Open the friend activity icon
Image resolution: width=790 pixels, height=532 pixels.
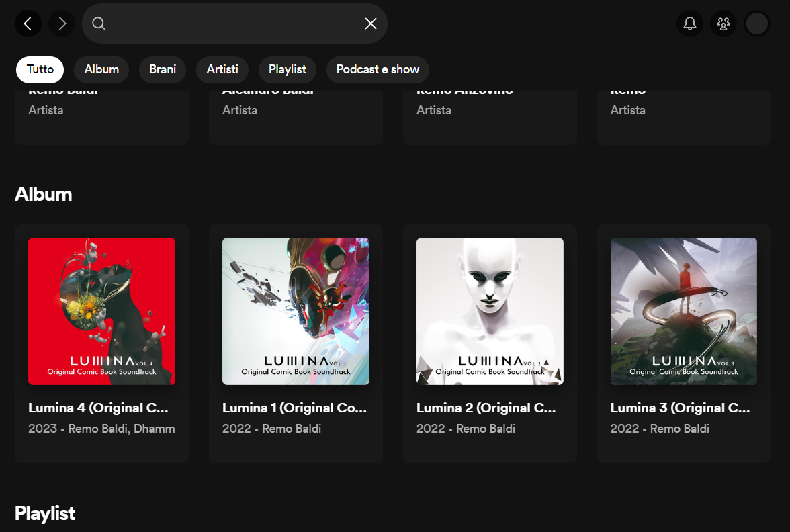pos(723,24)
